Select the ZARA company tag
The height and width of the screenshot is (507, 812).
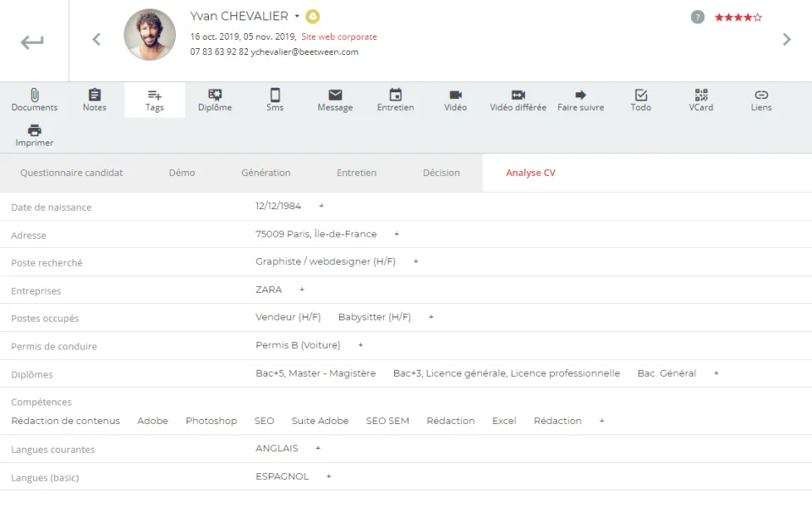[x=269, y=289]
